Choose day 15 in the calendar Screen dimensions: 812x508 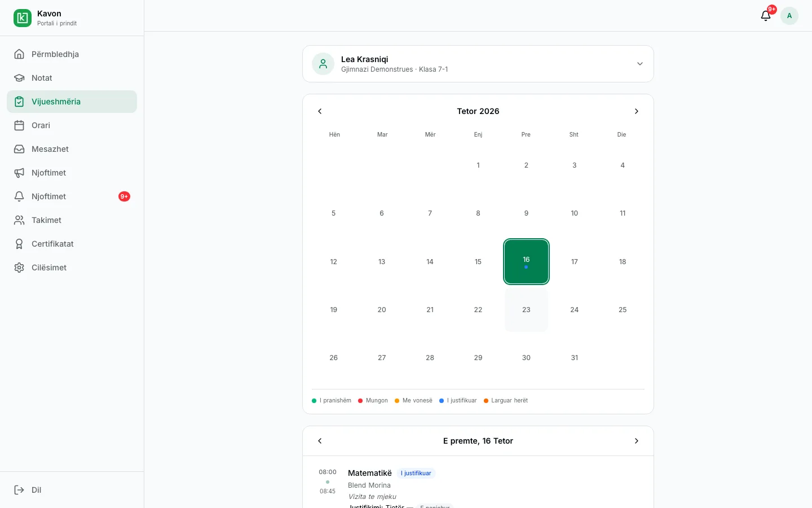tap(478, 261)
